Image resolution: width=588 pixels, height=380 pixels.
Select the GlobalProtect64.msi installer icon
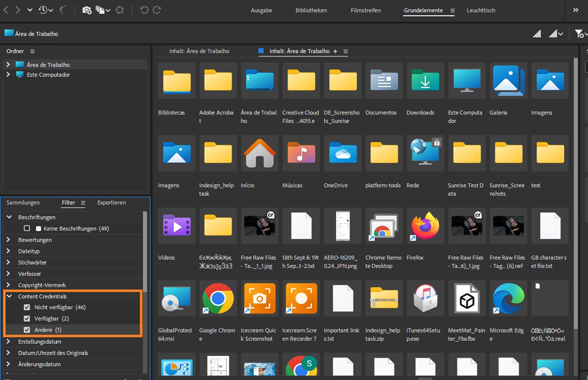coord(176,299)
